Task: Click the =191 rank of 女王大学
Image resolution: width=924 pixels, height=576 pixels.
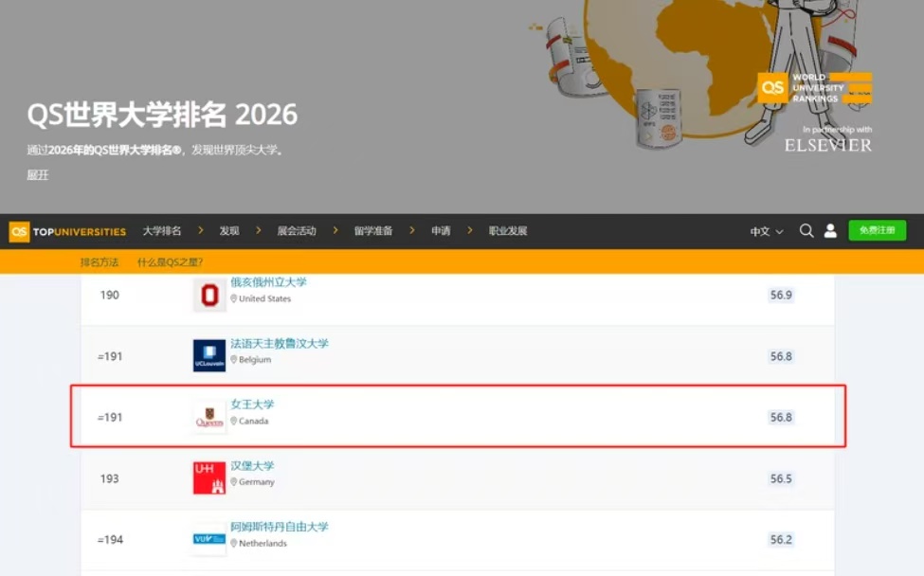Action: [x=110, y=418]
